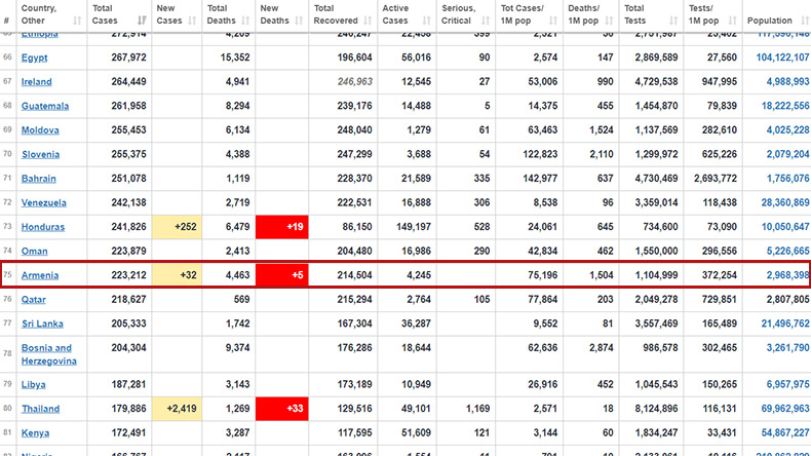This screenshot has width=811, height=456.
Task: Sort by Serious, Critical arrows icon
Action: point(485,21)
